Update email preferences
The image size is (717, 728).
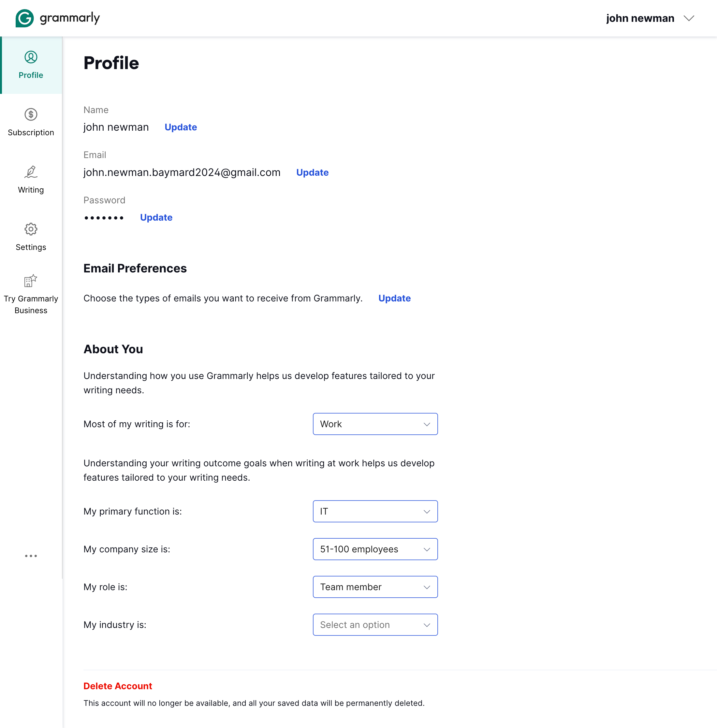(394, 298)
